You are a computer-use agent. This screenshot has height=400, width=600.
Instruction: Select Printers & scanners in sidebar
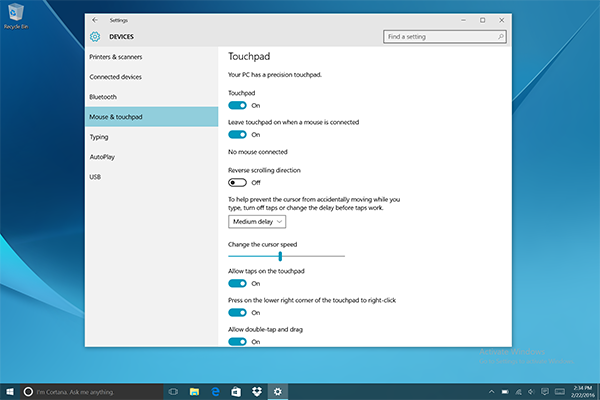pyautogui.click(x=152, y=57)
